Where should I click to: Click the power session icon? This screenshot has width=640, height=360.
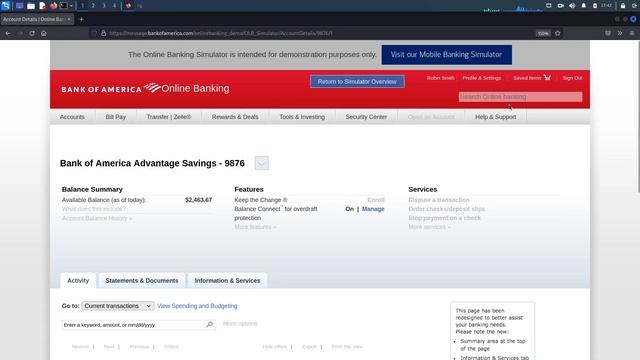(x=635, y=6)
